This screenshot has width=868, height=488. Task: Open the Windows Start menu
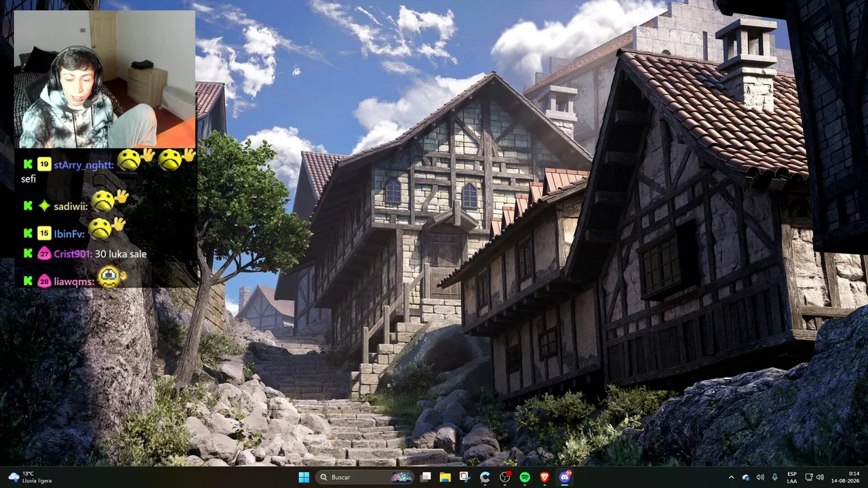pos(304,477)
